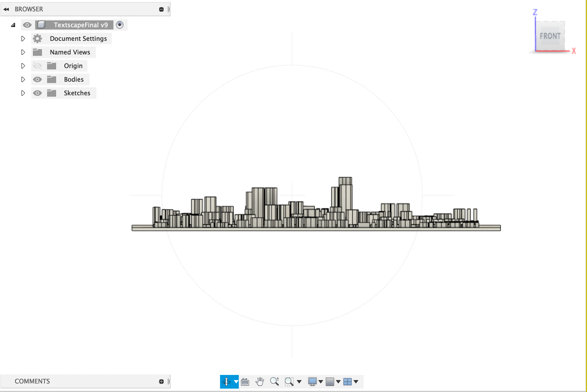The height and width of the screenshot is (392, 587).
Task: Expand the Document Settings node
Action: [23, 39]
